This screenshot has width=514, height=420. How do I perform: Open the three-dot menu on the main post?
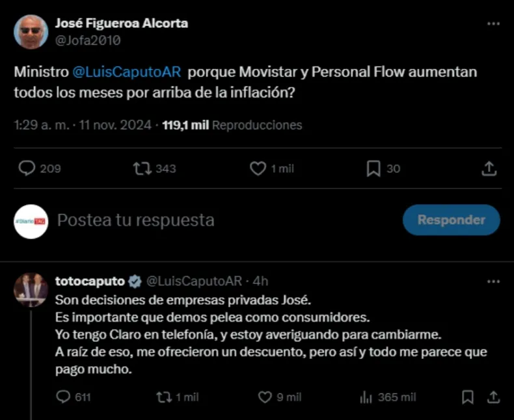point(493,24)
